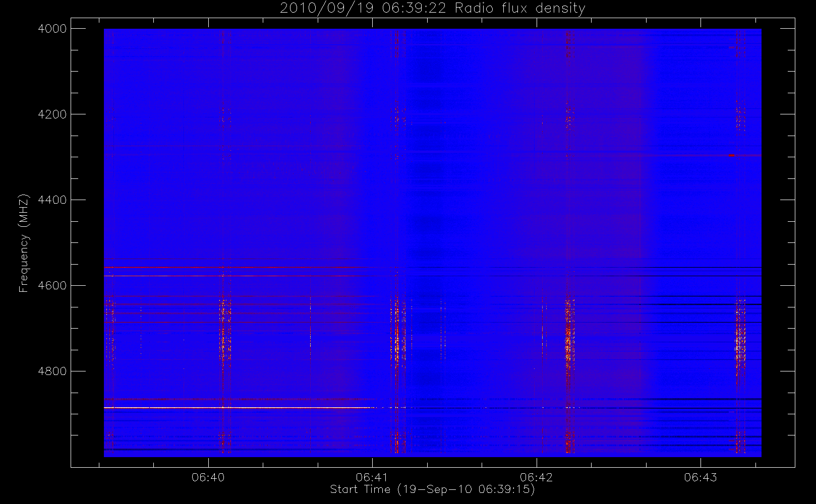Click the 4200 frequency tick label
The height and width of the screenshot is (504, 816).
(52, 114)
